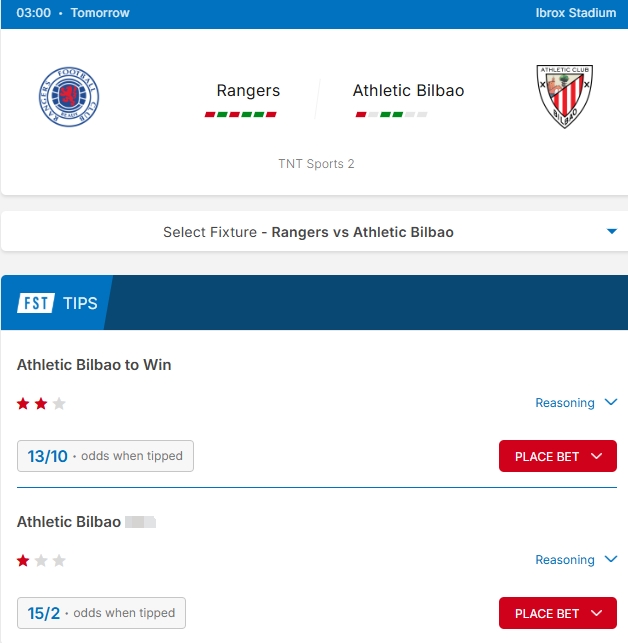
Task: Click the Rangers team name
Action: pyautogui.click(x=248, y=91)
